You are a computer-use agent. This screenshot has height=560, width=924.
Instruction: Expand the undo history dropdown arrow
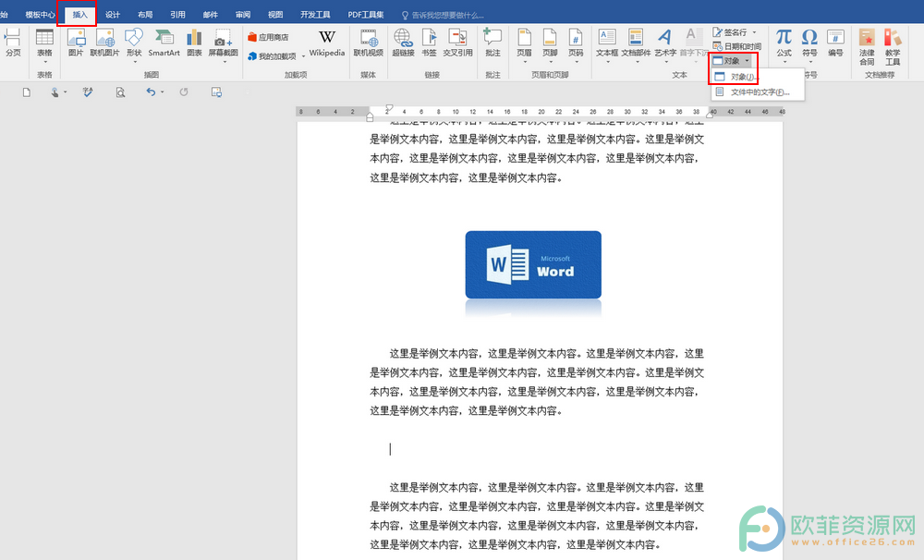162,92
